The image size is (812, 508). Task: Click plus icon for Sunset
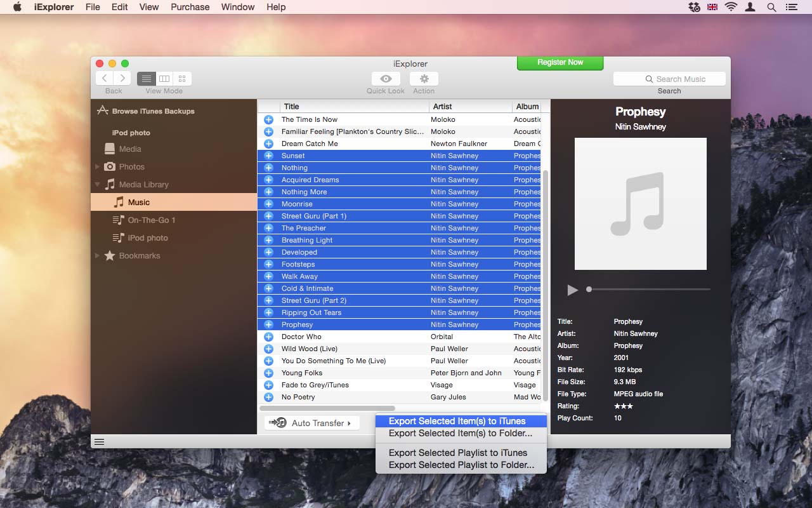pos(268,156)
